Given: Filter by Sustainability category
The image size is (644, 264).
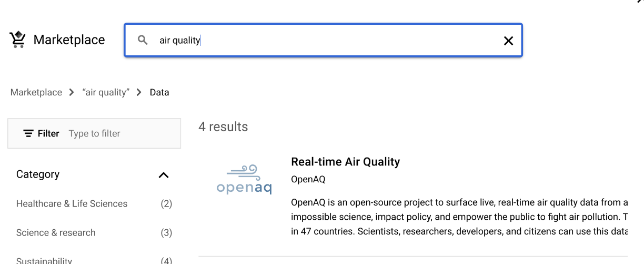Looking at the screenshot, I should [x=44, y=260].
